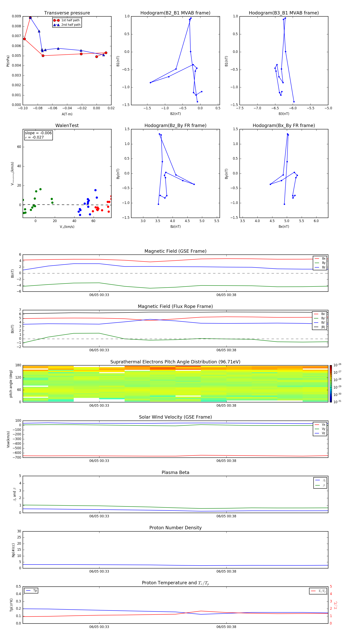The height and width of the screenshot is (644, 351).
Task: Click the pitch angle colorbar
Action: click(x=331, y=384)
